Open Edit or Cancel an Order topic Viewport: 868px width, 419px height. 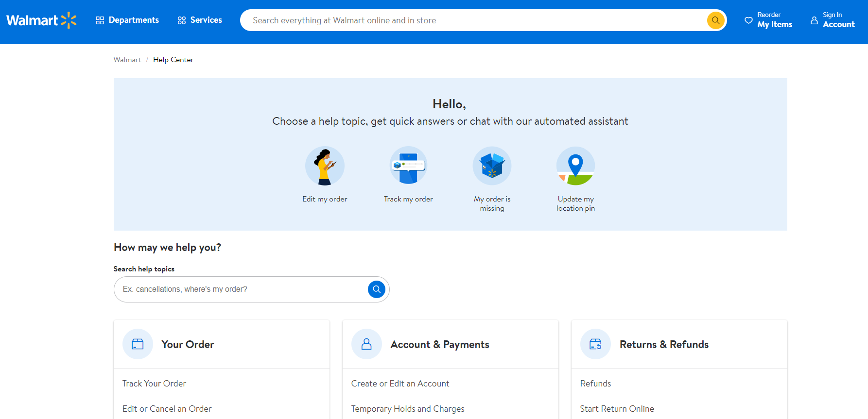[x=167, y=409]
